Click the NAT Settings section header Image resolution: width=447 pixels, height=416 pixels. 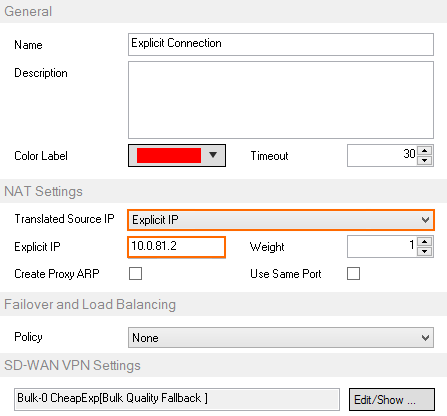43,191
